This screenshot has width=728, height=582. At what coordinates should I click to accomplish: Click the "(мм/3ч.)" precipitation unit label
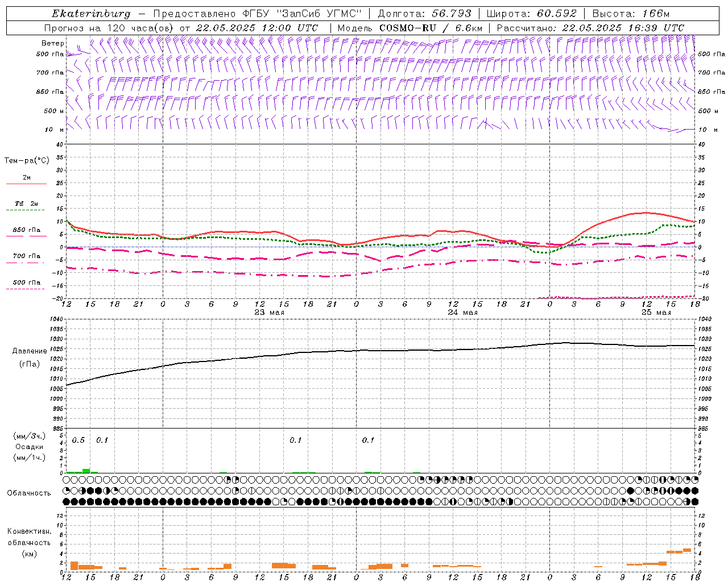point(30,436)
